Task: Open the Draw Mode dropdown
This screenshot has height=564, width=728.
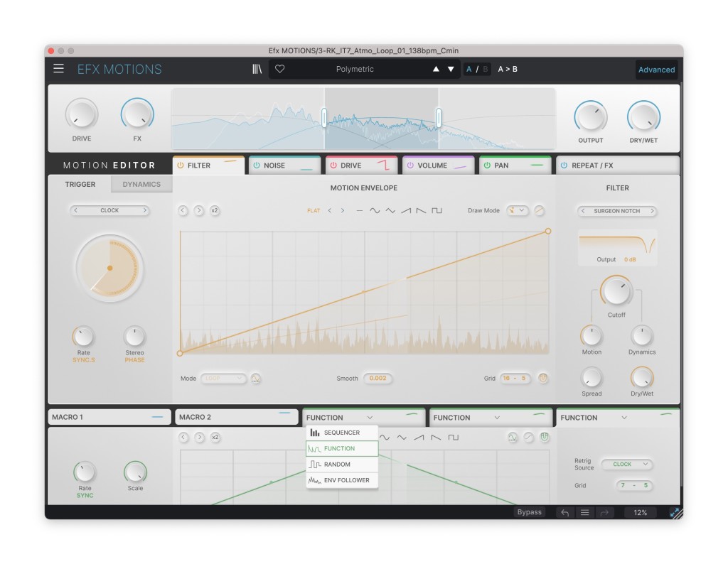Action: (x=517, y=210)
